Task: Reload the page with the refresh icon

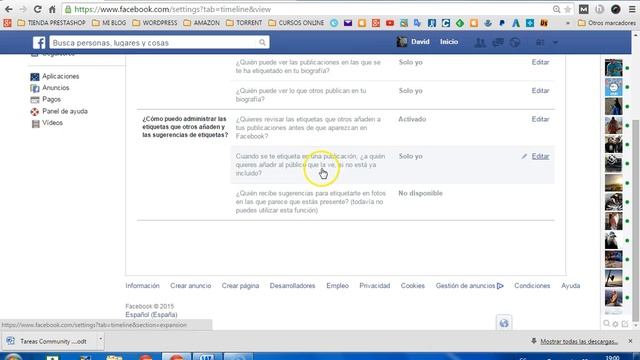Action: (x=38, y=9)
